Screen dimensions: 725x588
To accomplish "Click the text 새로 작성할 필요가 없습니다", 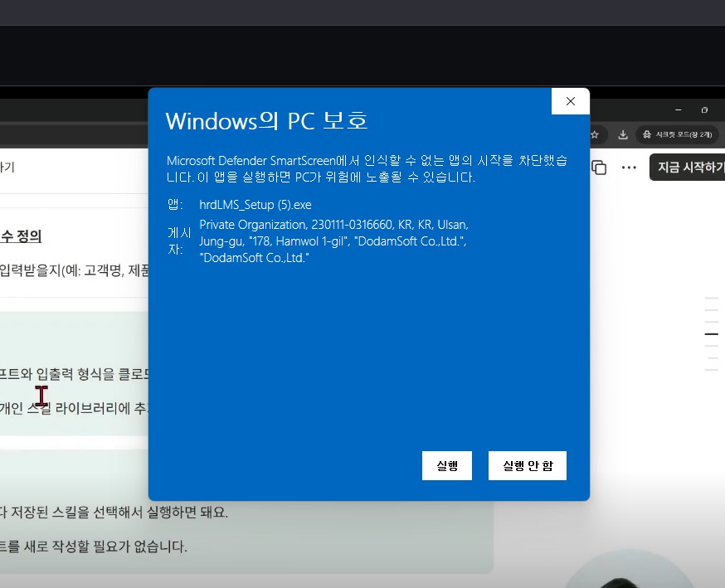I will coord(105,547).
